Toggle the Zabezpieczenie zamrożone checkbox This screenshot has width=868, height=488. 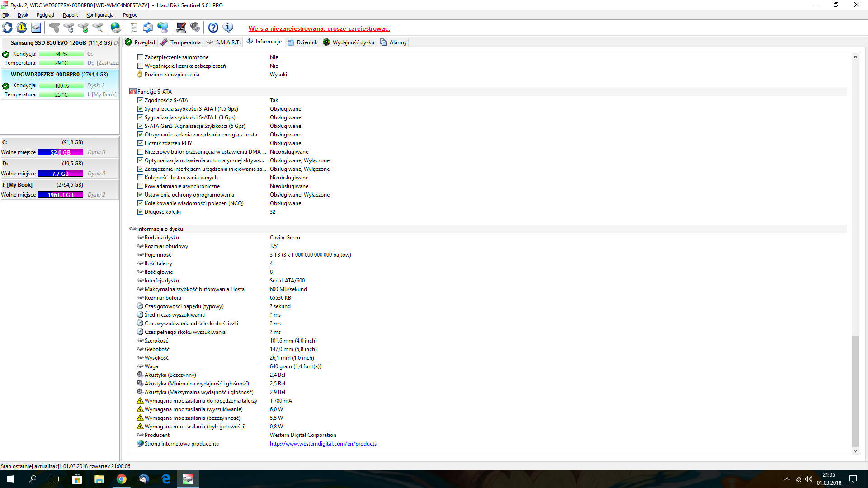tap(140, 57)
